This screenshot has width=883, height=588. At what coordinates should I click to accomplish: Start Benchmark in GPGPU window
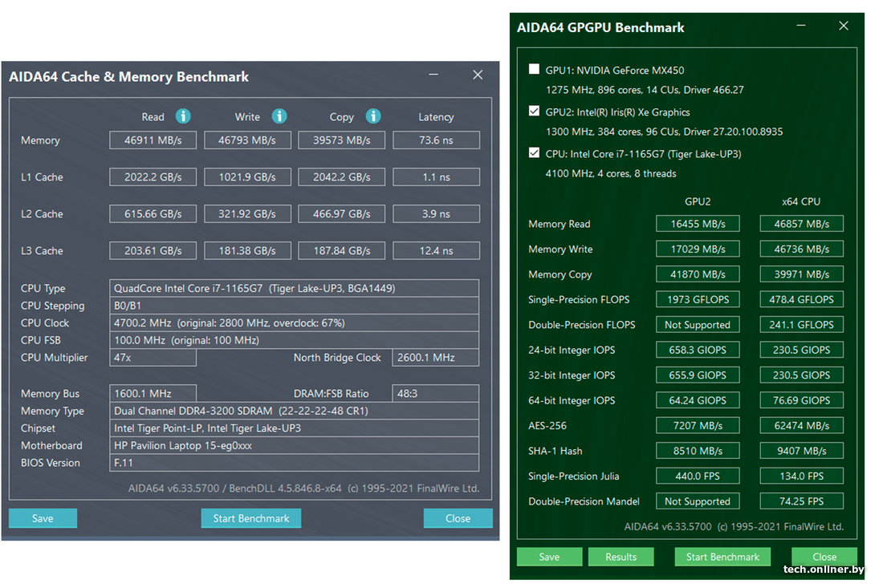[722, 557]
